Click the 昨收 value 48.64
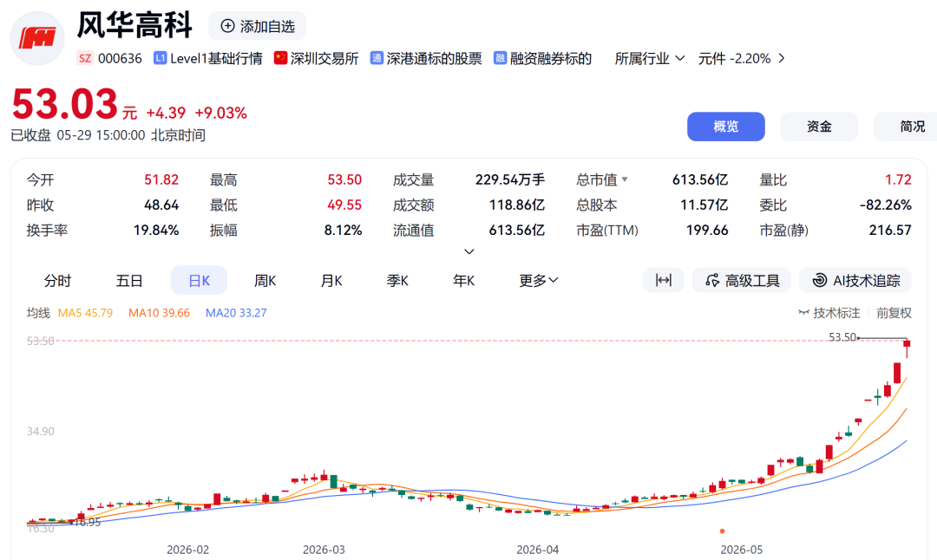 (161, 205)
